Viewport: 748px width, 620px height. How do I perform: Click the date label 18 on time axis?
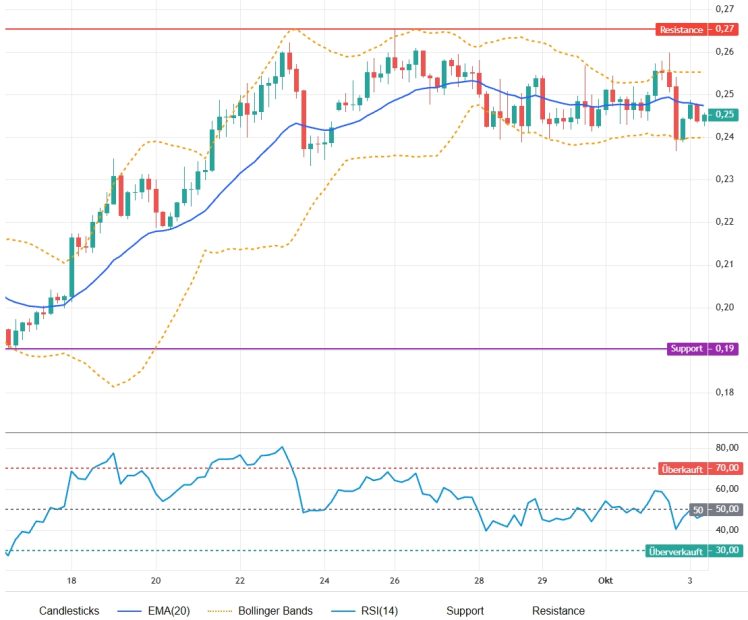72,580
